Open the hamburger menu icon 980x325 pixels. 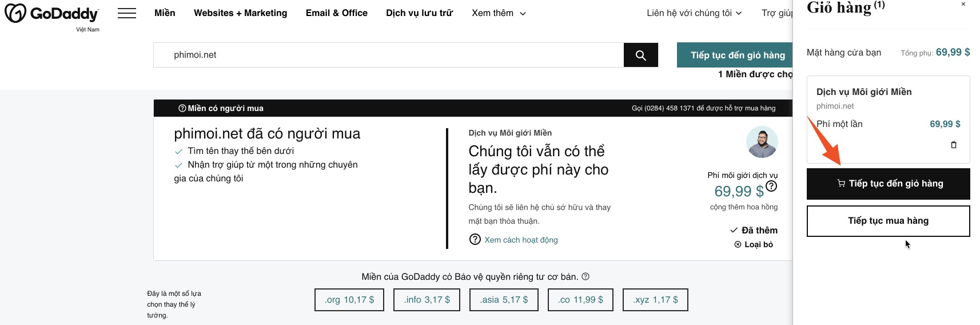pos(126,13)
